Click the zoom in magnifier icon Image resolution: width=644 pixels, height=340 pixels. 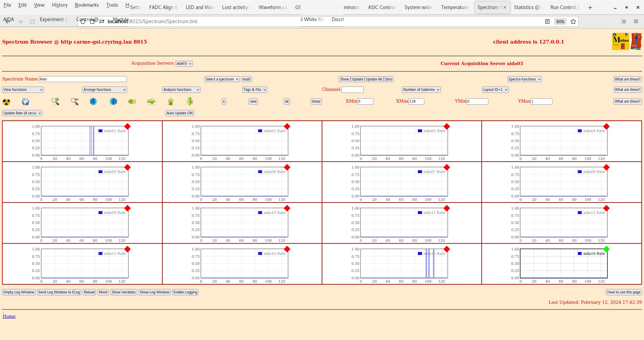tap(55, 101)
